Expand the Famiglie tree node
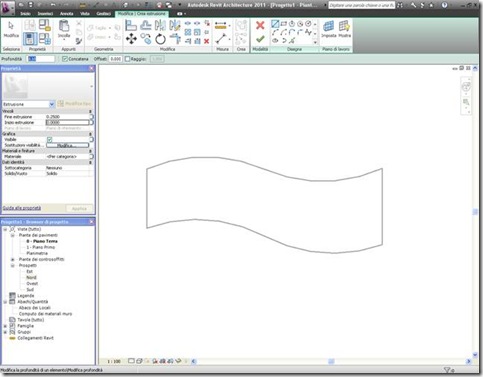The width and height of the screenshot is (483, 377). (5, 326)
